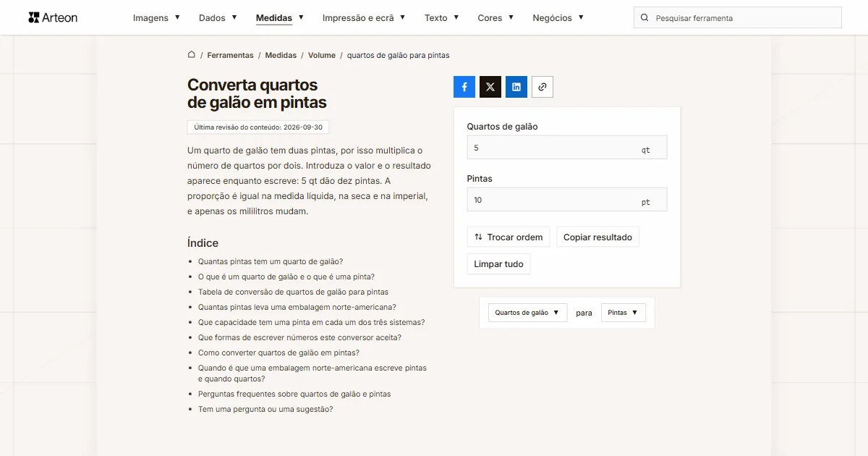Image resolution: width=868 pixels, height=456 pixels.
Task: Open the Imagens menu
Action: point(157,17)
